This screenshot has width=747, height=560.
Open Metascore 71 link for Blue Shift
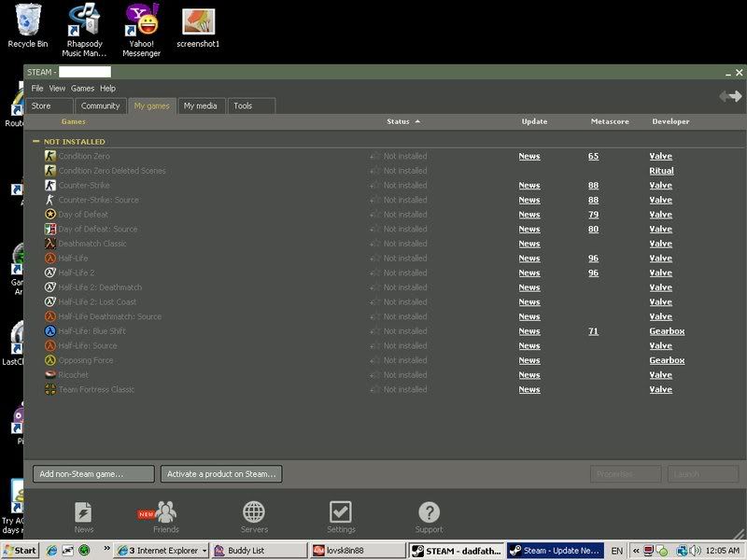(x=593, y=331)
